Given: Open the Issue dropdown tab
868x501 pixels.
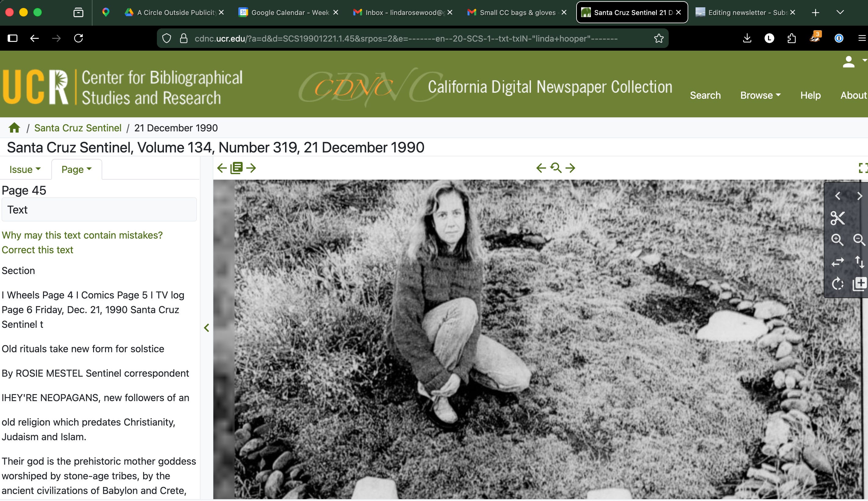Looking at the screenshot, I should tap(25, 169).
